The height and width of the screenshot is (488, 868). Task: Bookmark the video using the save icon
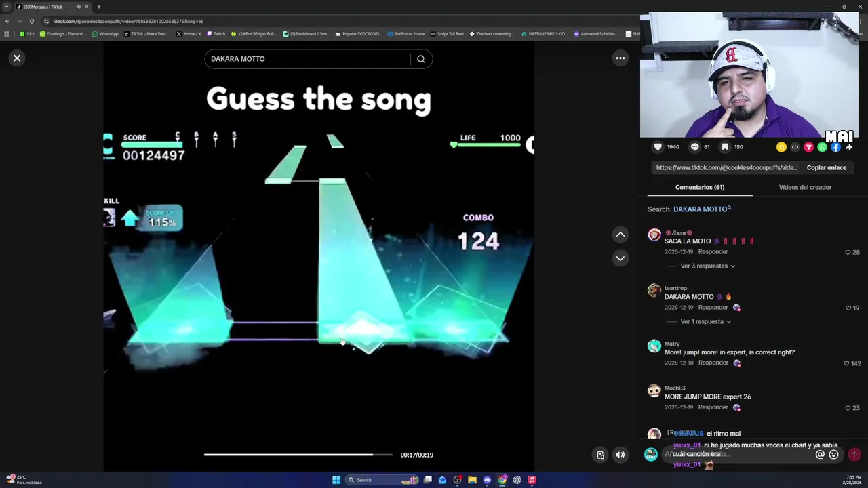(725, 147)
